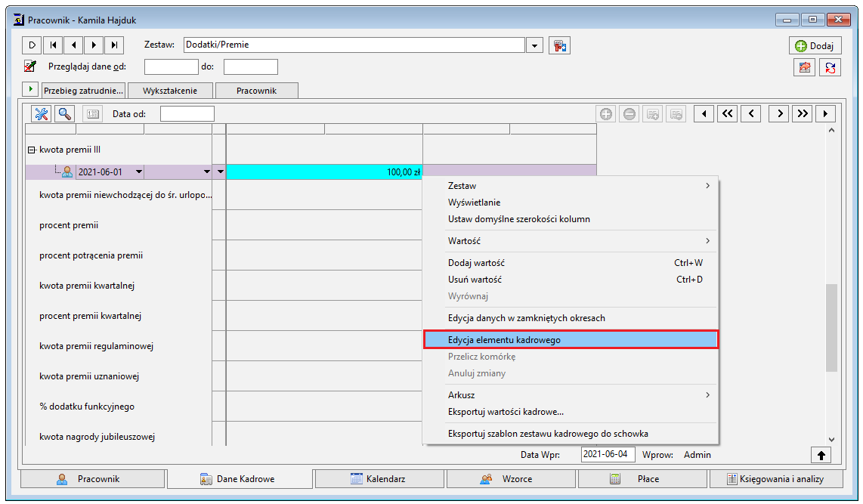This screenshot has height=504, width=863.
Task: Click the edit icon beside Przeglądaj dane od
Action: (30, 66)
